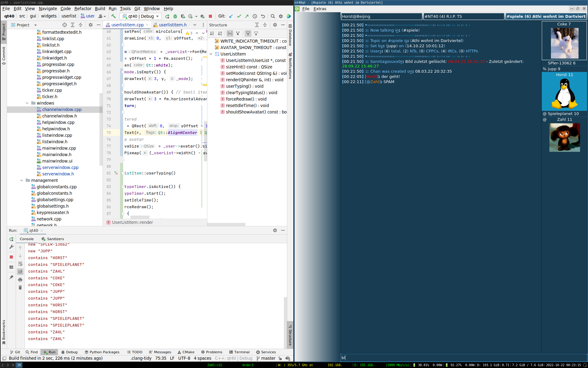Toggle sort alphabetically in Structure panel
588x368 pixels.
[220, 33]
